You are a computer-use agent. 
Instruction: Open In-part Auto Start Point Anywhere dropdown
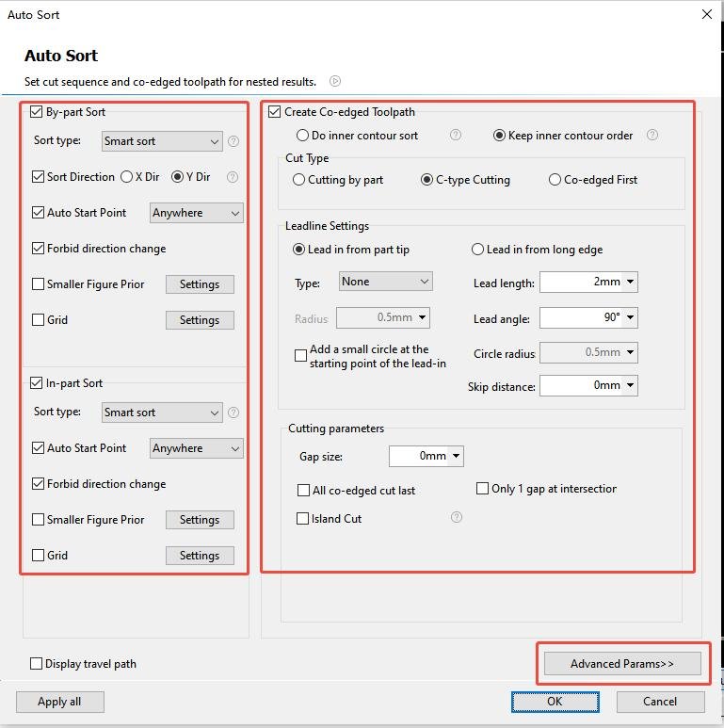point(197,448)
